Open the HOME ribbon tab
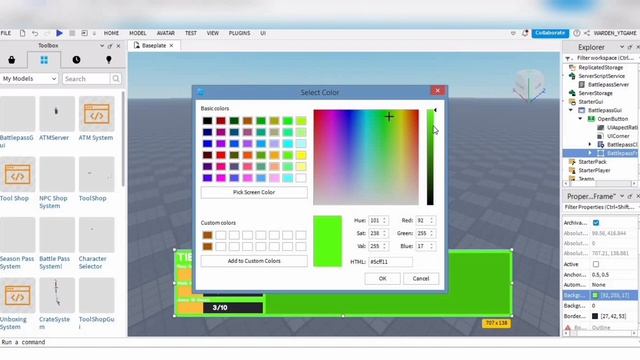The image size is (640, 360). [x=111, y=33]
